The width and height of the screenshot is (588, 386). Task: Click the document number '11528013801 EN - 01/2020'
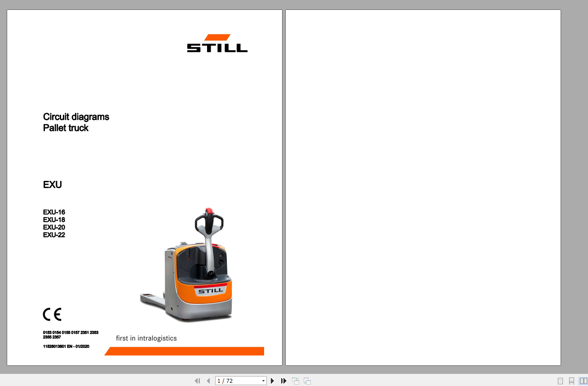point(66,346)
